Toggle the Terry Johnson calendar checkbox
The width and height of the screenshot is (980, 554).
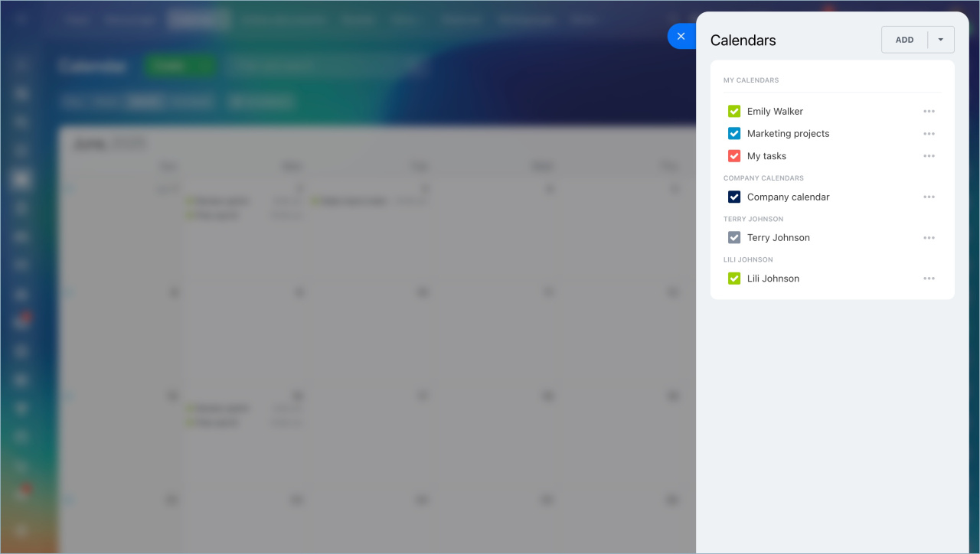coord(734,238)
